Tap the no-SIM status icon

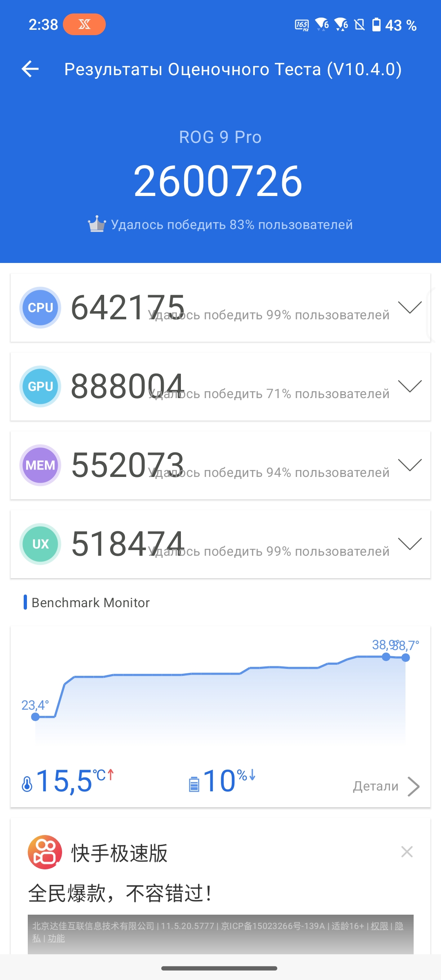[x=359, y=25]
